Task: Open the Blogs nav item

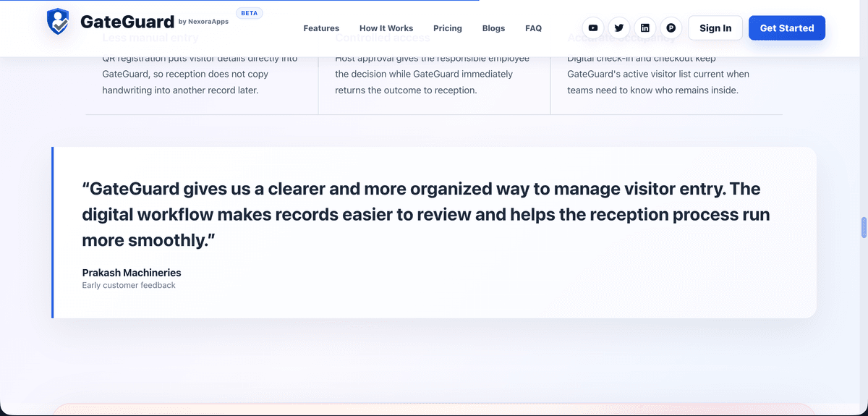Action: tap(494, 28)
